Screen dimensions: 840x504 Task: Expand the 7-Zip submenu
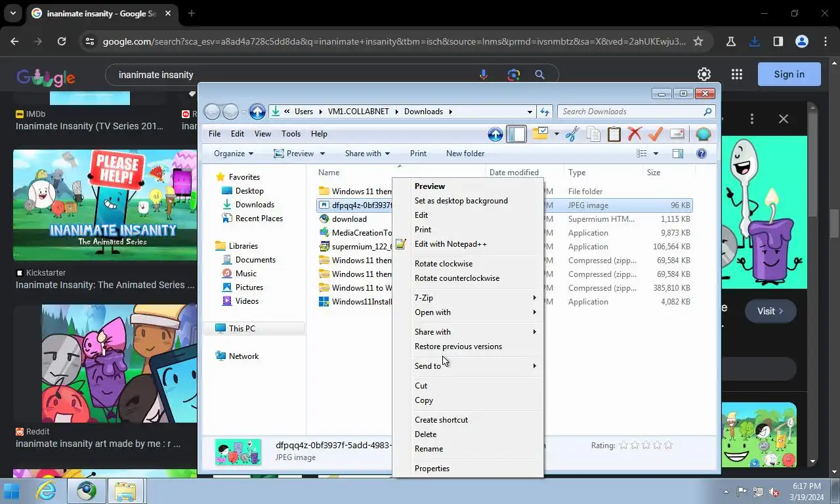coord(468,298)
